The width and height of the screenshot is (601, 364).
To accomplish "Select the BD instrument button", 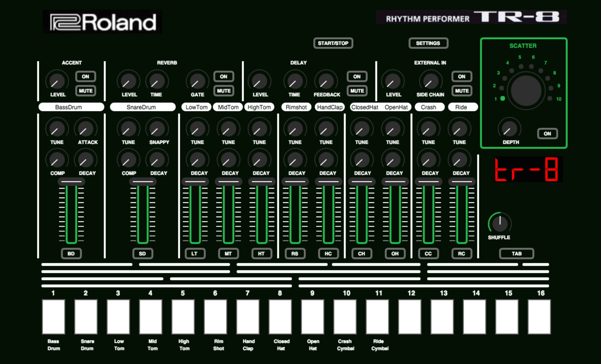I will click(71, 254).
